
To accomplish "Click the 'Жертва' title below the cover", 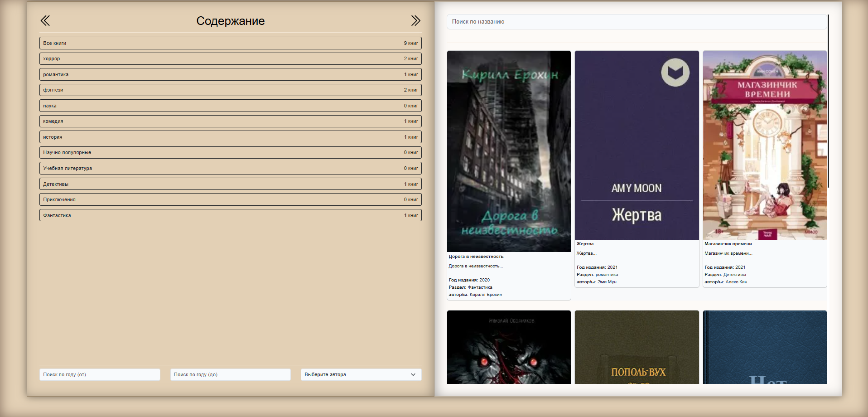I will [585, 244].
